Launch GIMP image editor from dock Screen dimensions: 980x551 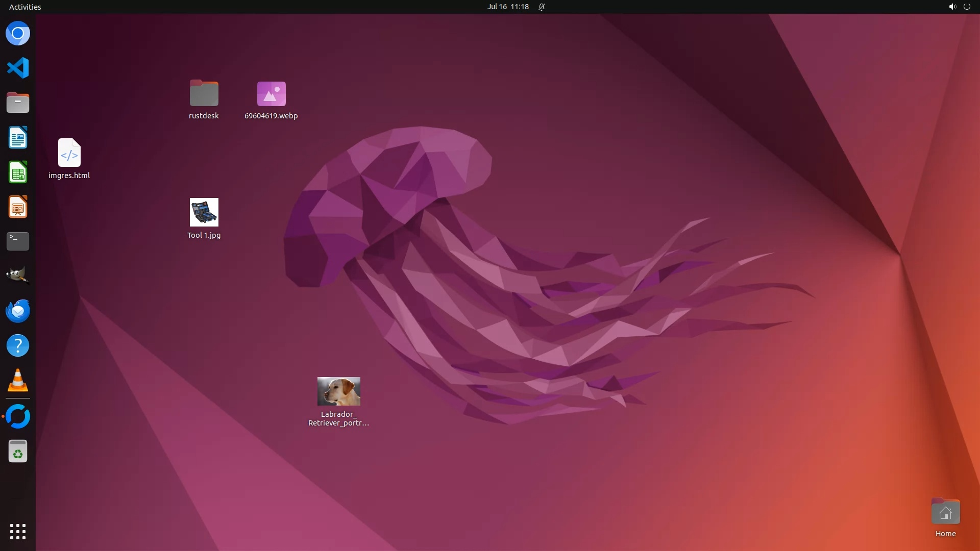pyautogui.click(x=18, y=276)
